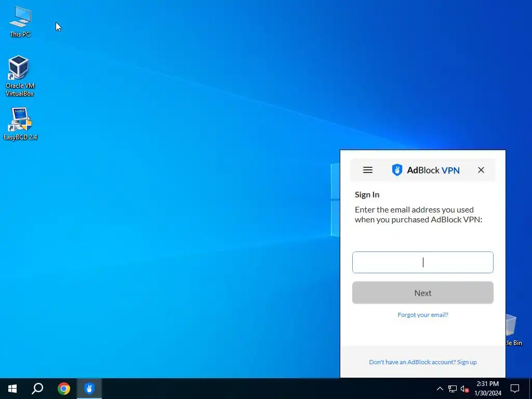Select the EasyBCD 2.4 desktop shortcut

[20, 124]
